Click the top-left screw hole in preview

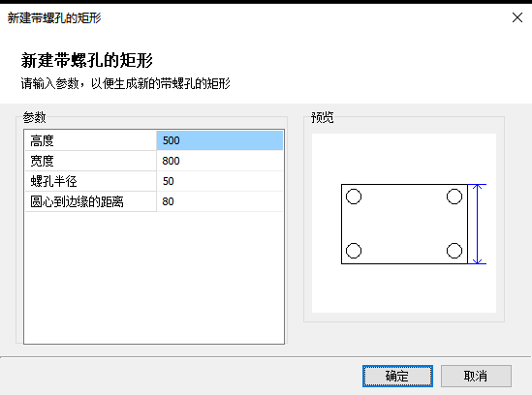point(354,197)
